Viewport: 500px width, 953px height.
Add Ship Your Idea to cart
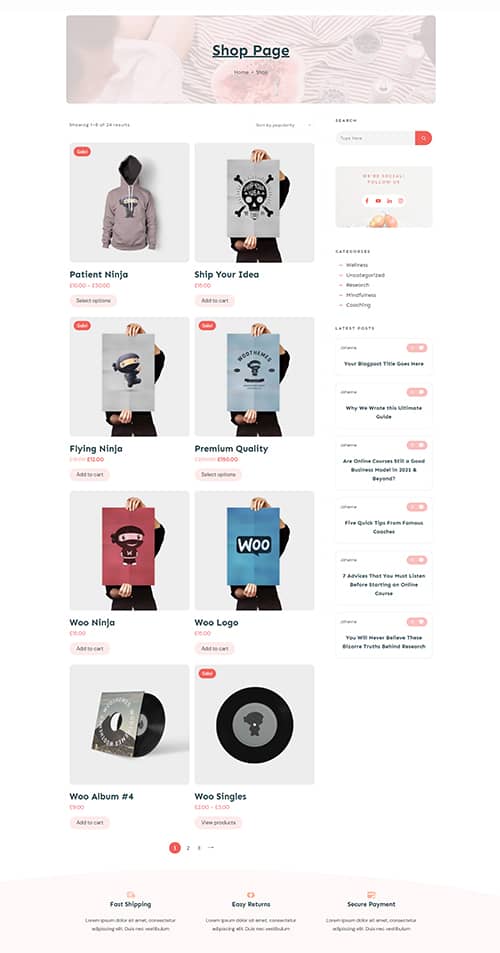[214, 300]
